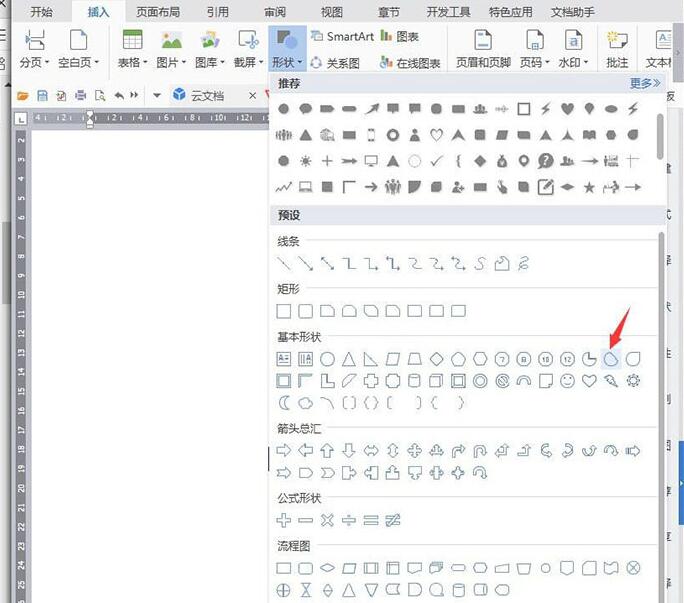This screenshot has height=603, width=684.
Task: Select the 审阅 tab
Action: click(275, 12)
